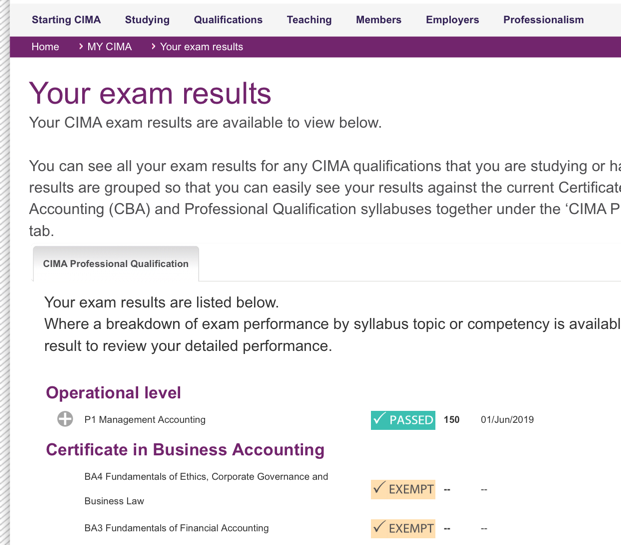Click the P1 score of 150
Viewport: 621px width, 545px height.
pyautogui.click(x=451, y=420)
